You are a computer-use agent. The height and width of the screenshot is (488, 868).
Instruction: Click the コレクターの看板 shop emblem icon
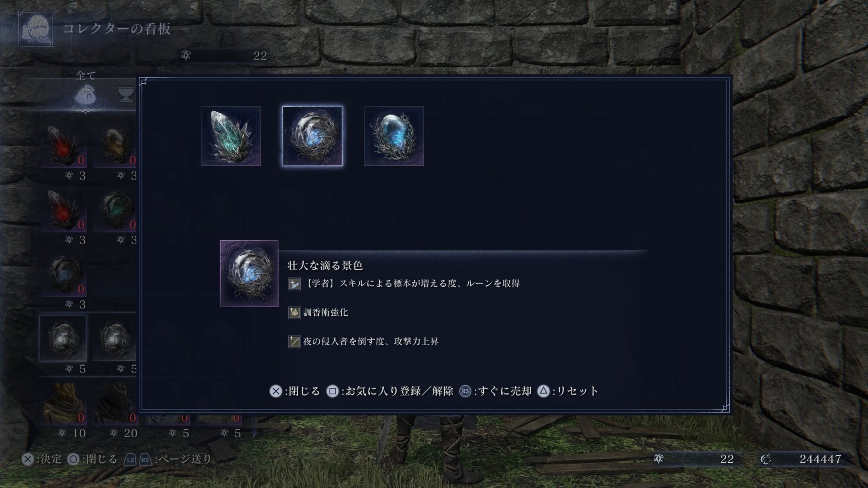36,29
